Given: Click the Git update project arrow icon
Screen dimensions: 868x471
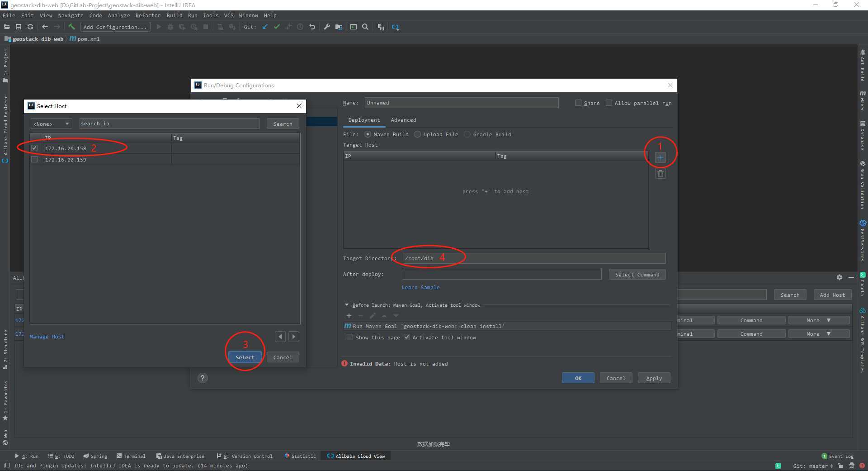Looking at the screenshot, I should coord(265,27).
